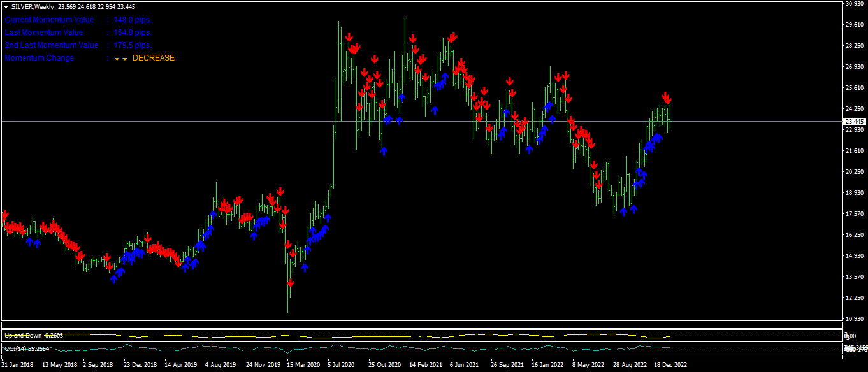Click the '13 May 2018' date label
Viewport: 868px width, 372px height.
coord(59,365)
